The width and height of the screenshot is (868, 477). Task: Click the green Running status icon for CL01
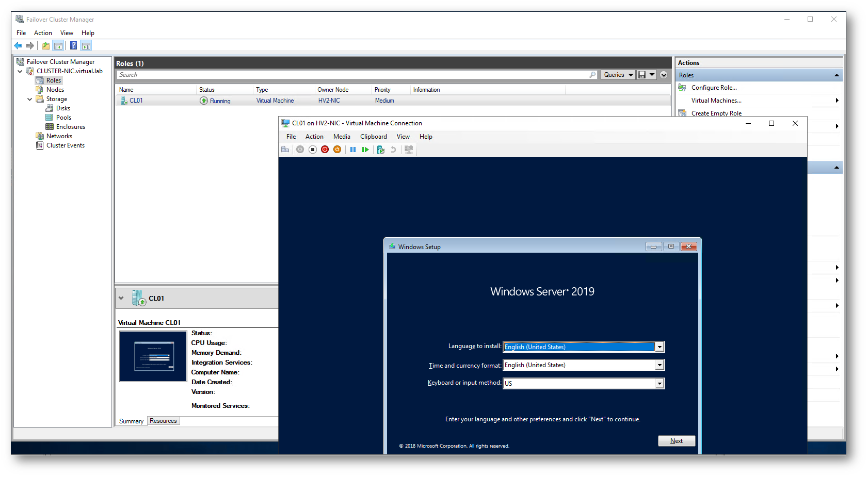point(204,101)
